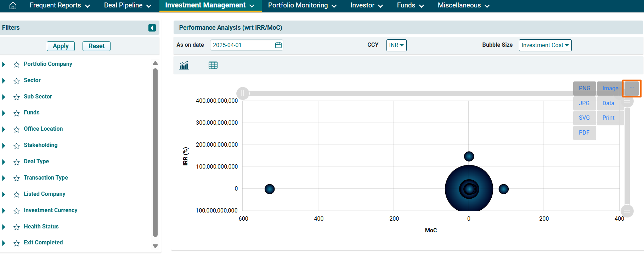Favorite the Portfolio Company filter star
This screenshot has width=644, height=255.
(x=17, y=64)
